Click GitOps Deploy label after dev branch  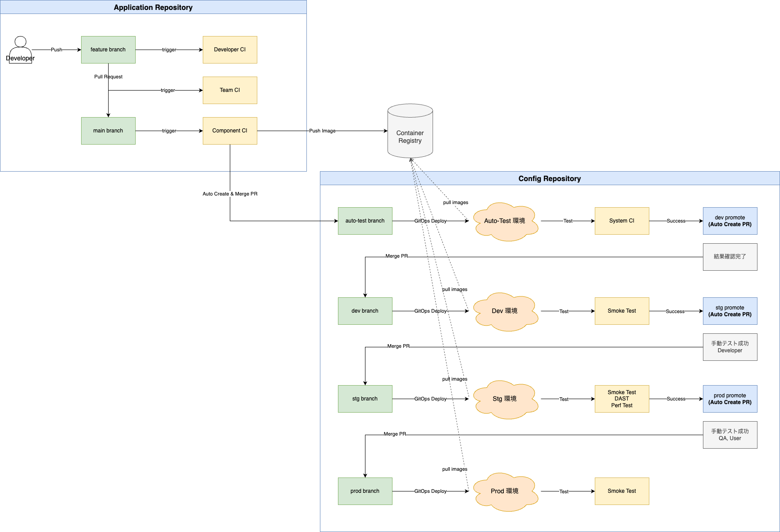pos(430,311)
